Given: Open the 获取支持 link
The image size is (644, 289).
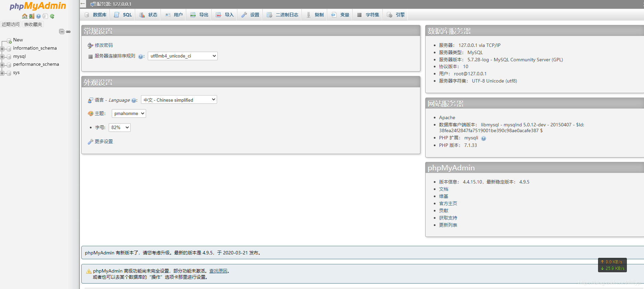Looking at the screenshot, I should [448, 218].
